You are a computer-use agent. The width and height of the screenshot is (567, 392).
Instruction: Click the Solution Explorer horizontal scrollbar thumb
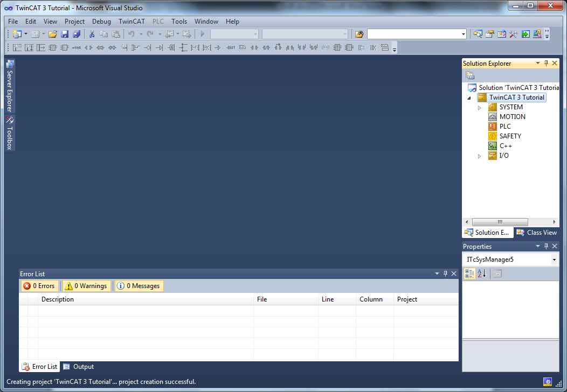(500, 222)
